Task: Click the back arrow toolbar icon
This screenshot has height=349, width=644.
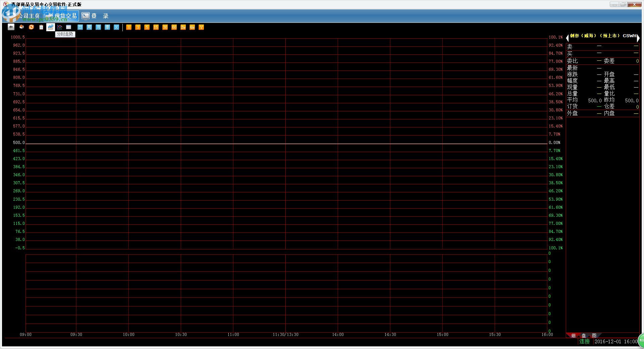Action: (11, 27)
